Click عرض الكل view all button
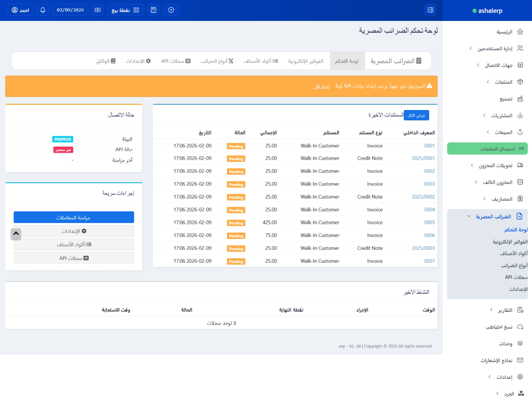 (416, 115)
